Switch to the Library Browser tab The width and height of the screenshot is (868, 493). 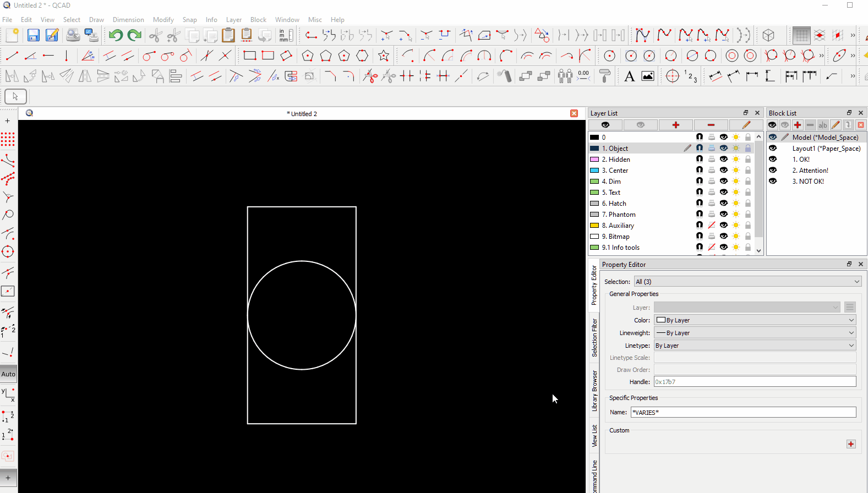click(x=594, y=391)
